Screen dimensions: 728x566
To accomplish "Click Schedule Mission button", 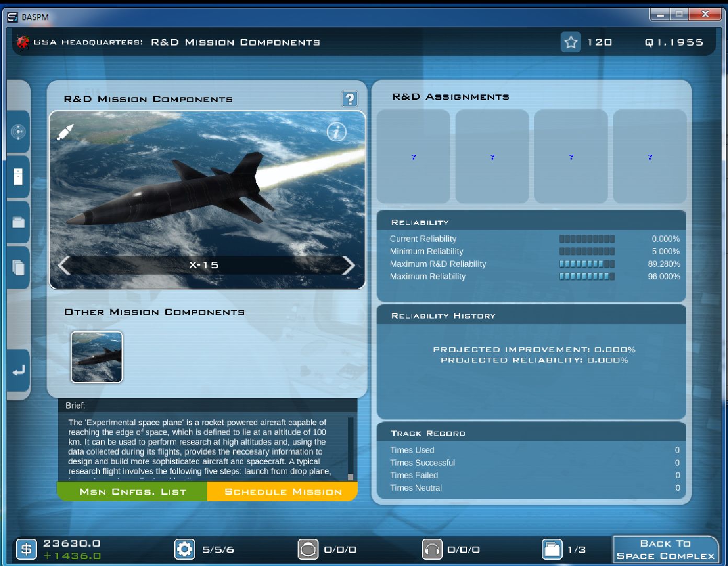I will [x=283, y=492].
